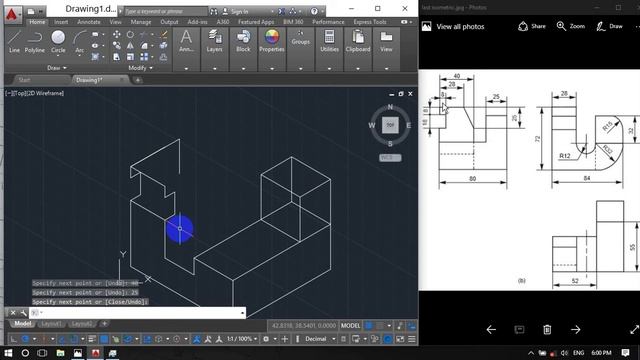This screenshot has width=640, height=360.
Task: Open the Utilities calculator panel
Action: tap(329, 41)
